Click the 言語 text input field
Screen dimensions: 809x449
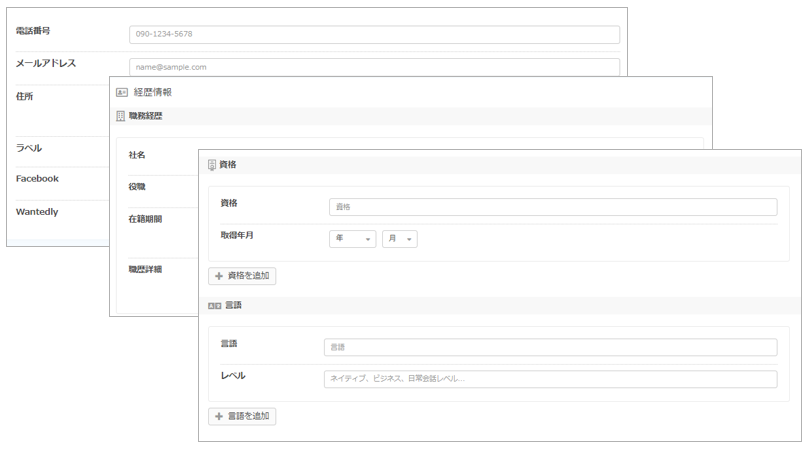coord(550,347)
